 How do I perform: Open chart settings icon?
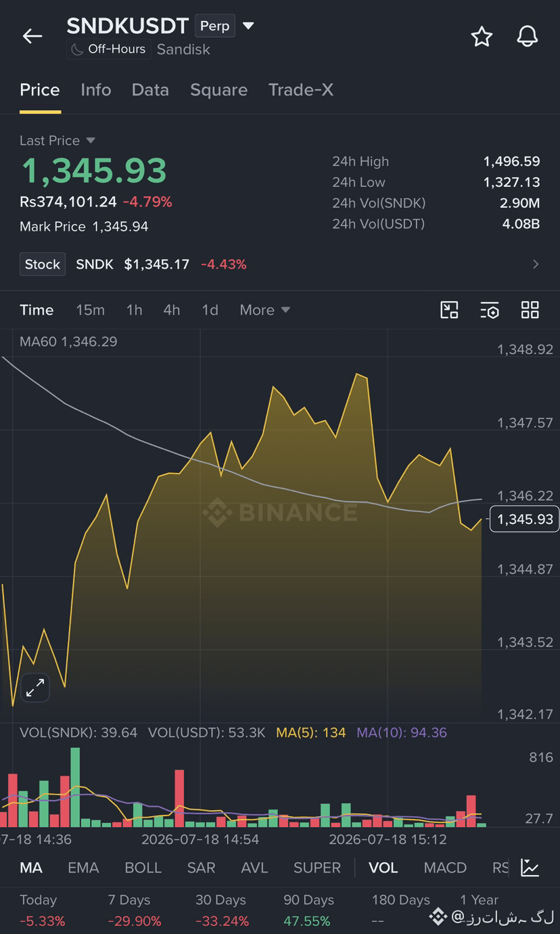(490, 310)
